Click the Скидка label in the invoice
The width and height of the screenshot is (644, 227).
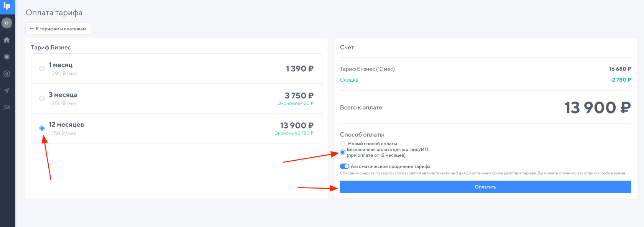pos(349,80)
